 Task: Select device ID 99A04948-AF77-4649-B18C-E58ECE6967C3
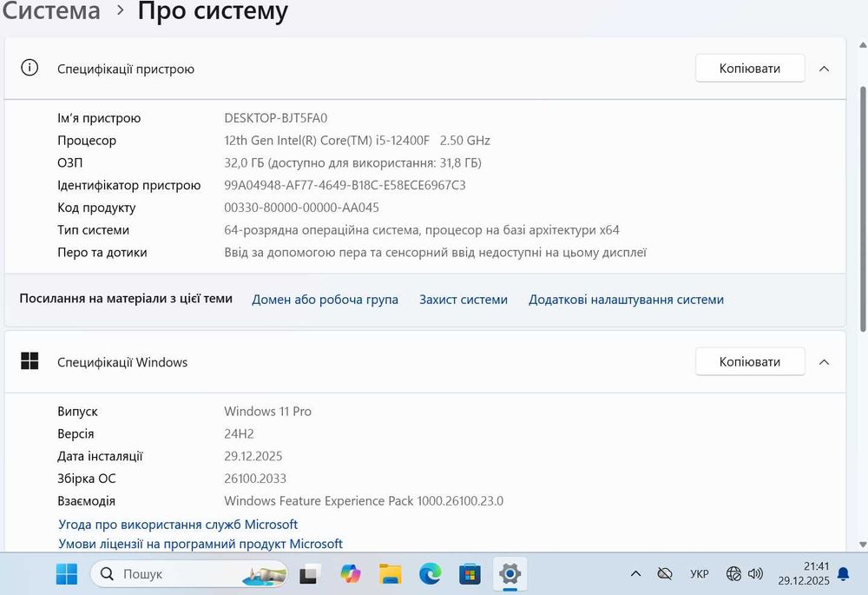click(x=345, y=185)
